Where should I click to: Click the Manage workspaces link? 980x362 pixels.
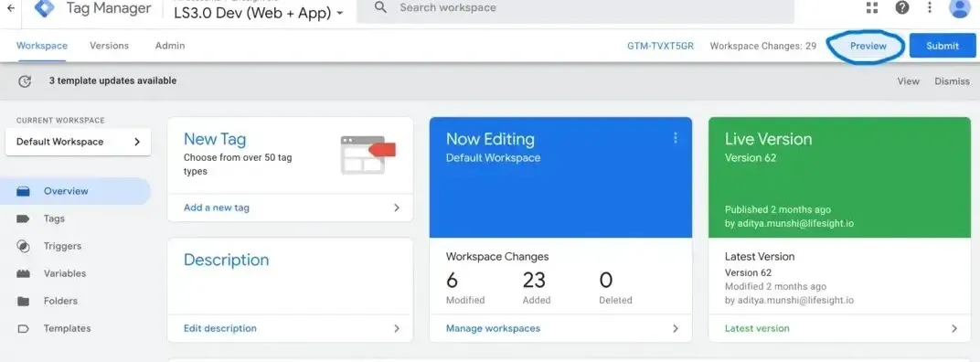[x=493, y=328]
